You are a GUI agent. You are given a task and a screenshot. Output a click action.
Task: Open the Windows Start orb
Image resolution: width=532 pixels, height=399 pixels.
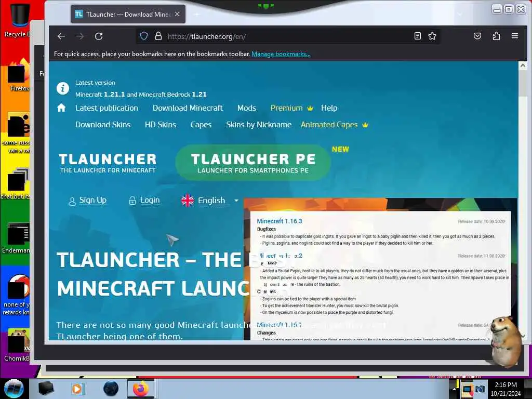[14, 389]
